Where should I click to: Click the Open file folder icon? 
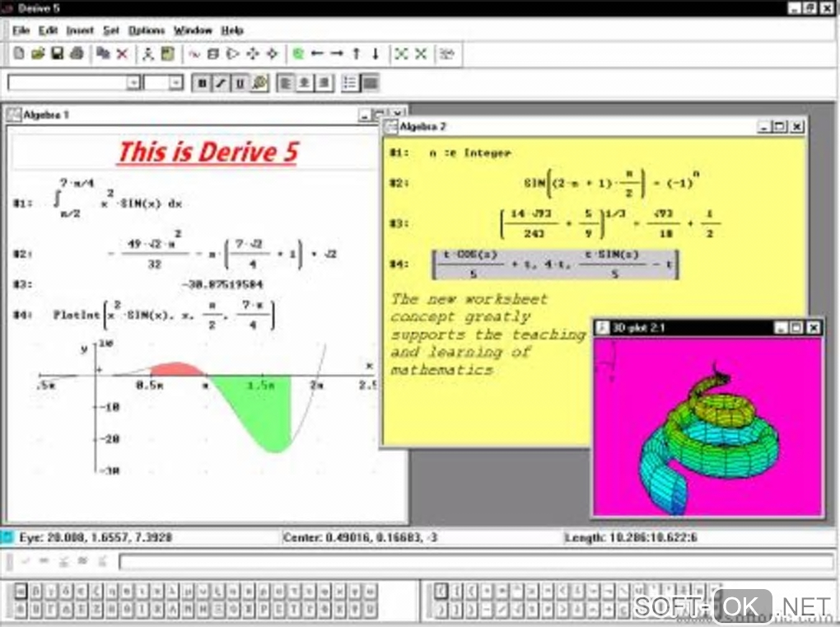point(38,54)
